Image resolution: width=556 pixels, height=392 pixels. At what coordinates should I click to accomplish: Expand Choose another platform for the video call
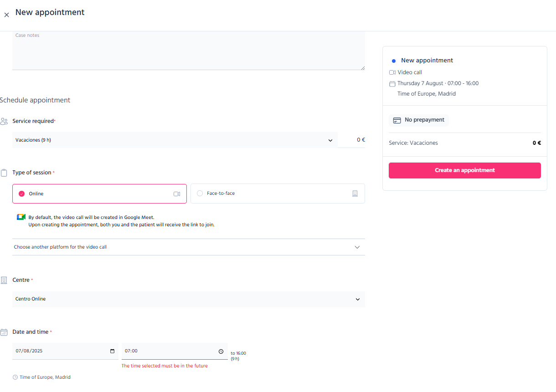click(188, 247)
